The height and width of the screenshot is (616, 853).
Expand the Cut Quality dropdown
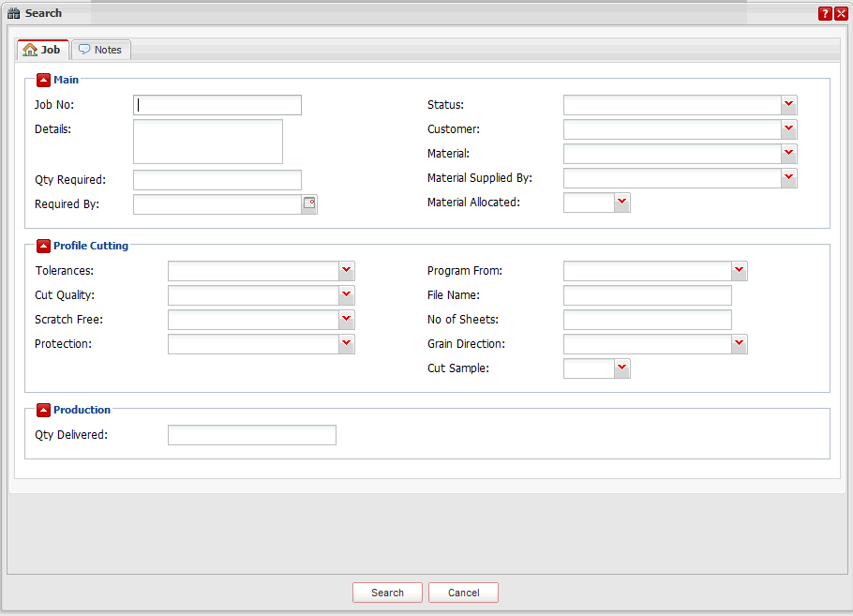click(x=347, y=295)
